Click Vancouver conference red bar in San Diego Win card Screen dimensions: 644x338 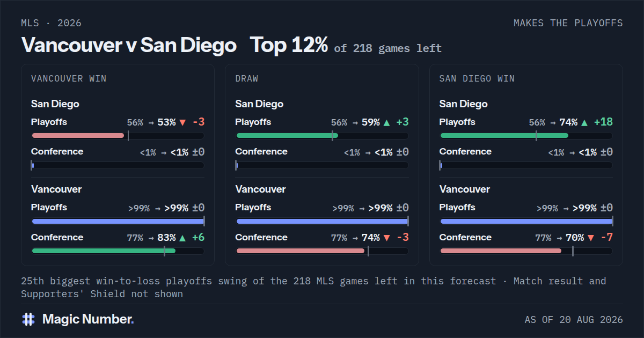tap(526, 251)
